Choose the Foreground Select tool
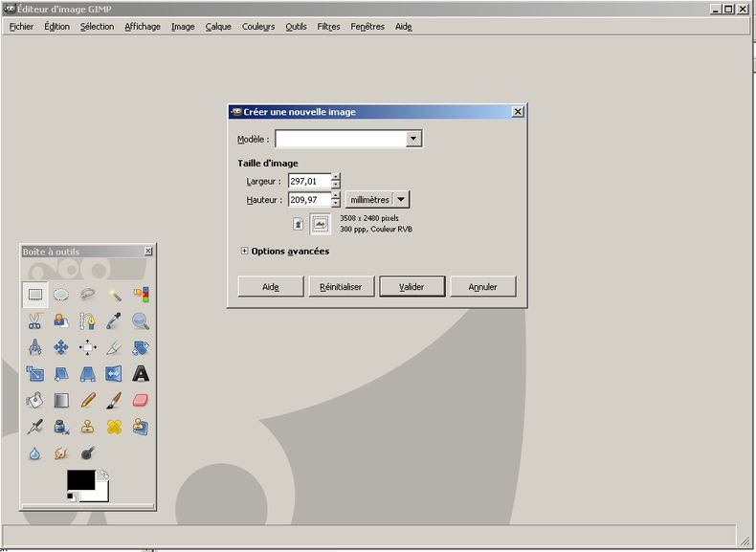 (x=61, y=321)
